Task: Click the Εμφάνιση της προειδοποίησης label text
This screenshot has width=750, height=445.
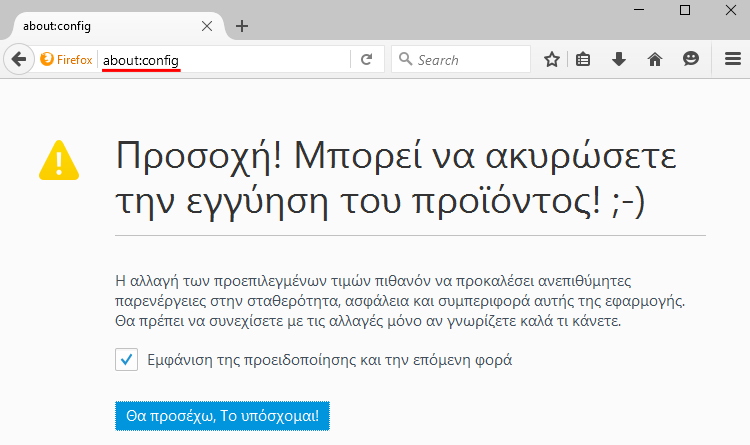Action: click(330, 359)
